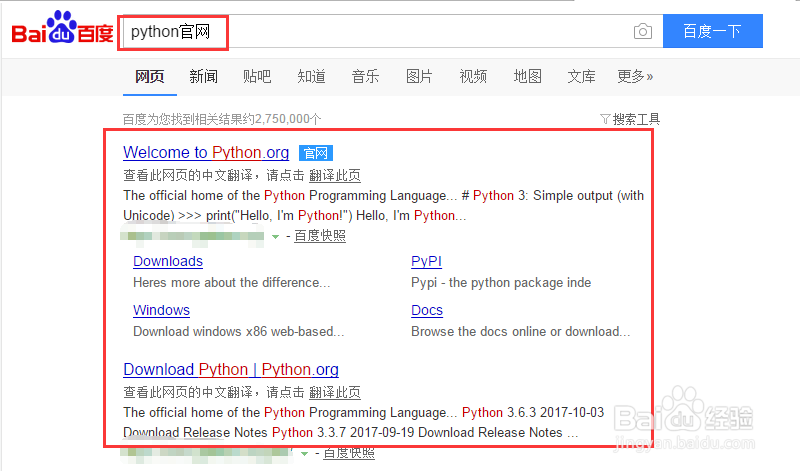Select the 网页 tab
Viewport: 800px width, 471px height.
pyautogui.click(x=149, y=77)
